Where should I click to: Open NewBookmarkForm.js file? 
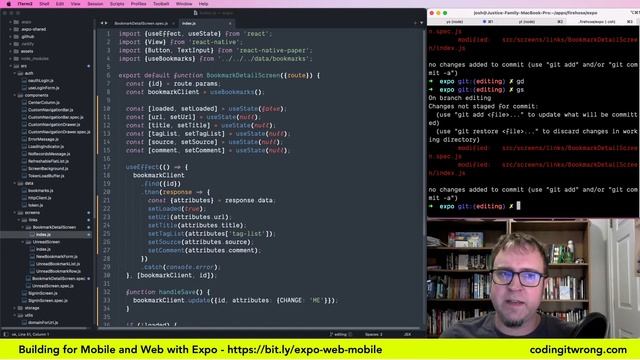(x=57, y=257)
